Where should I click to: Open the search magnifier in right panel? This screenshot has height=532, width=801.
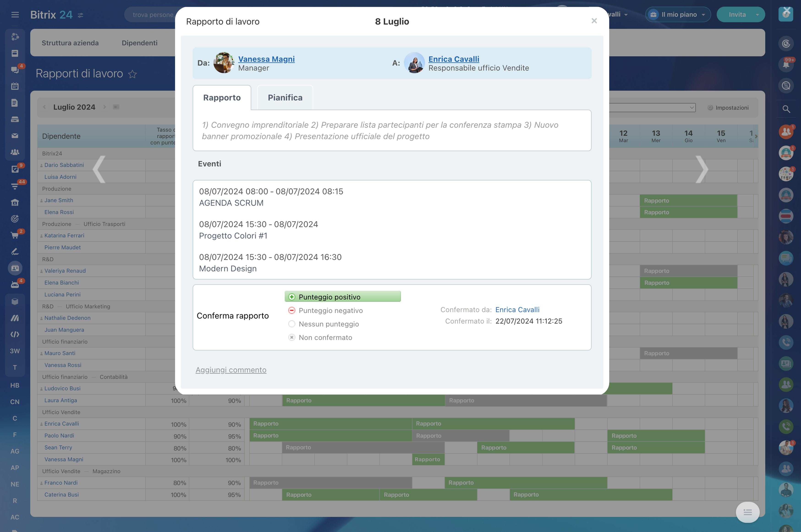click(786, 109)
